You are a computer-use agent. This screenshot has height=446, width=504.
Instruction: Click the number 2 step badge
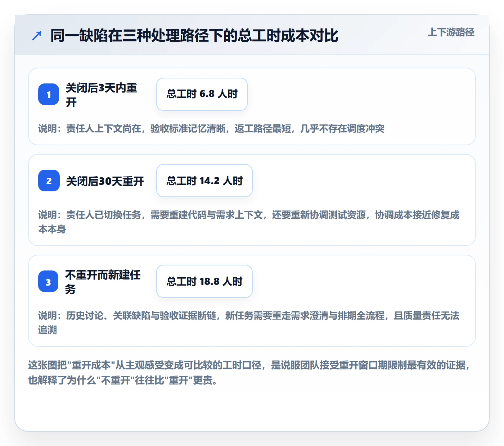[x=49, y=181]
